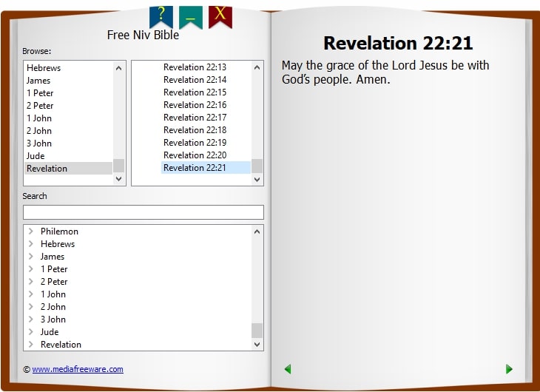Image resolution: width=540 pixels, height=392 pixels.
Task: Go to next verse with right green arrow
Action: click(509, 369)
